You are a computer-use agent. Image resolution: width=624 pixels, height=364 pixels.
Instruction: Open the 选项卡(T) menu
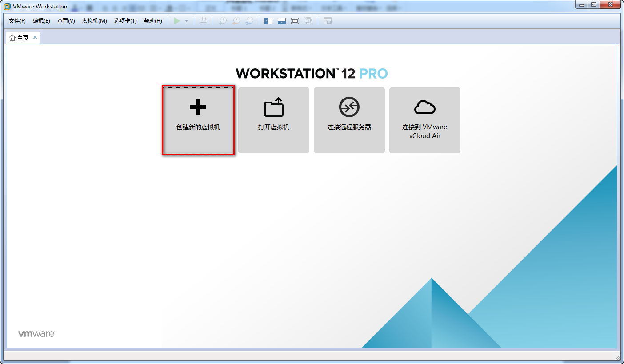pyautogui.click(x=125, y=21)
